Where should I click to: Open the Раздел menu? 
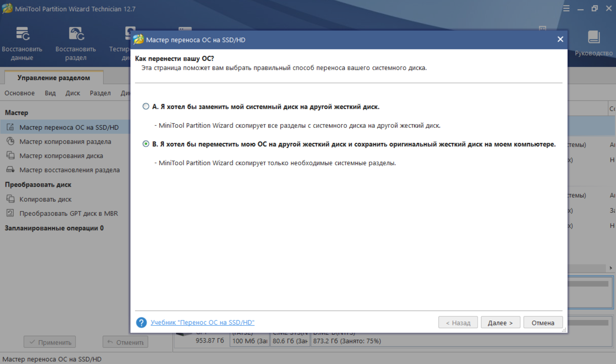click(100, 93)
